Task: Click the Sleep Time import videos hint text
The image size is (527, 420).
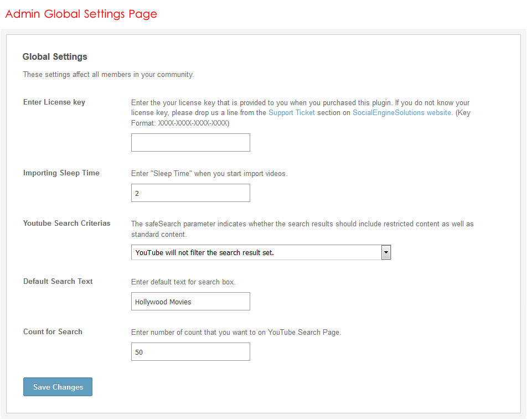Action: click(209, 173)
